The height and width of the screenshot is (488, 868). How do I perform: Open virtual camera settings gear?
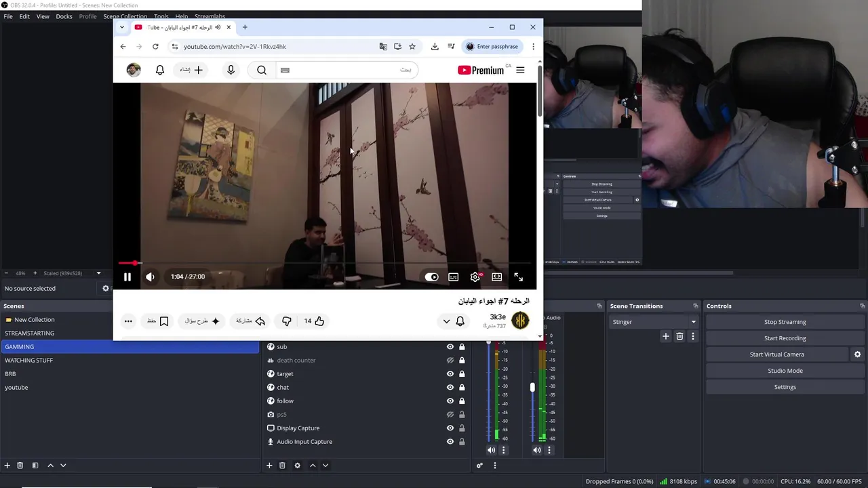[857, 354]
